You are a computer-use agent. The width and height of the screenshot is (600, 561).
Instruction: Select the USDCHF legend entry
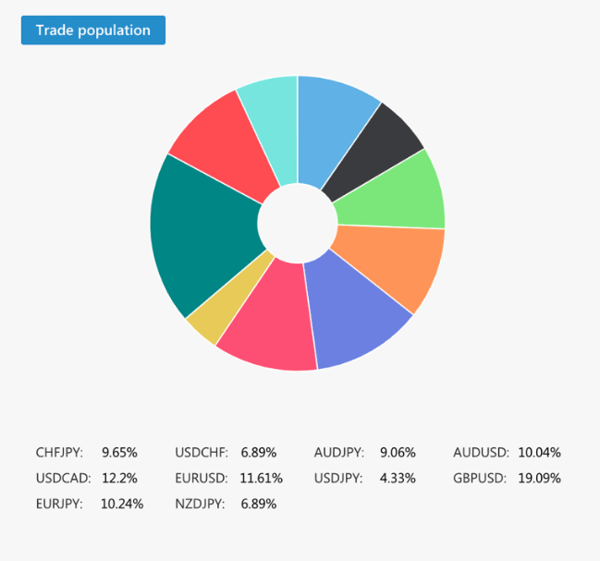(x=200, y=453)
